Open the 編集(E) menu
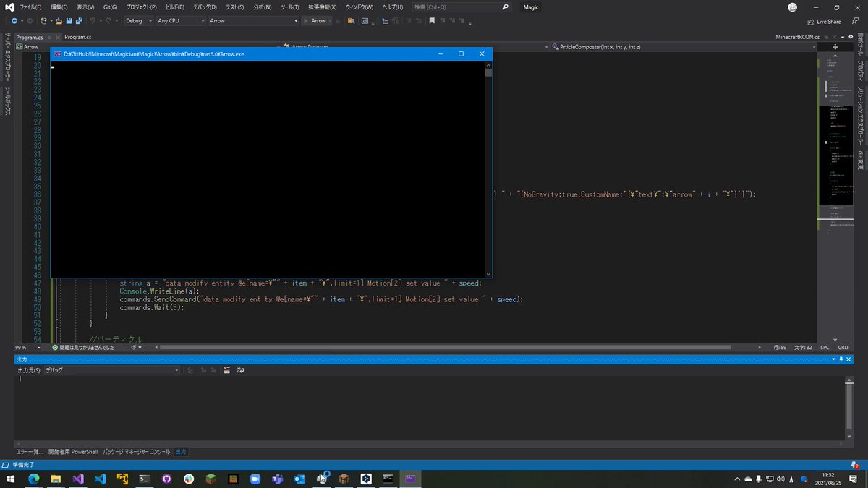 59,7
